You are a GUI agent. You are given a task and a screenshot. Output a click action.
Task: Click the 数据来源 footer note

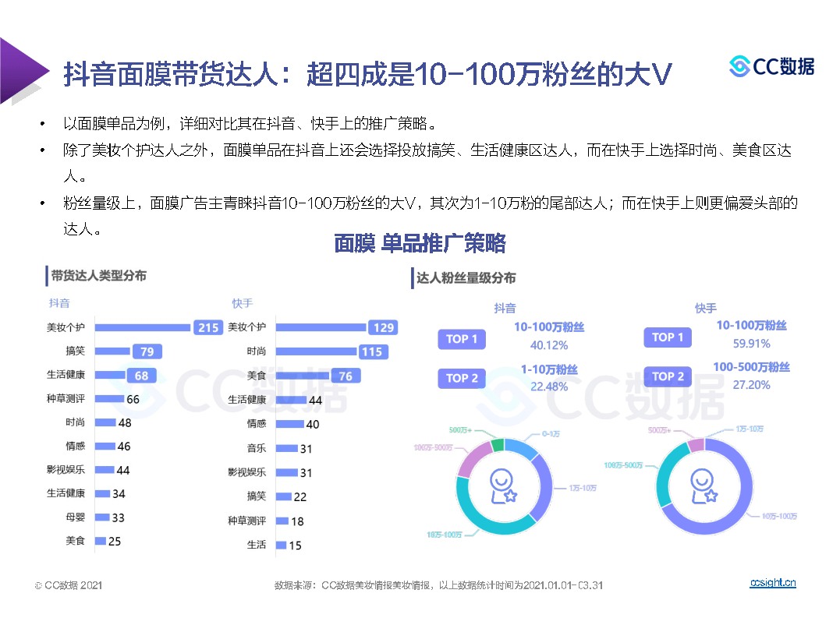[x=438, y=585]
